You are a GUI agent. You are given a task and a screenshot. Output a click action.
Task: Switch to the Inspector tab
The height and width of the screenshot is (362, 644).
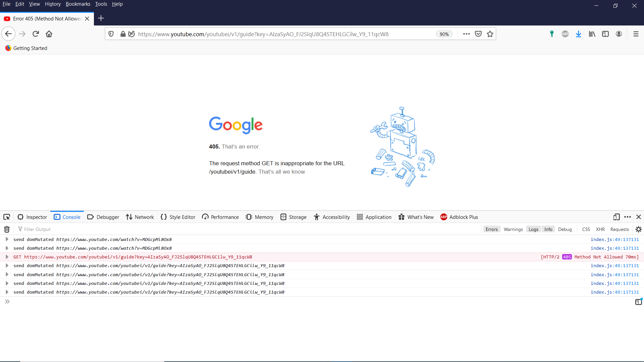pyautogui.click(x=32, y=217)
